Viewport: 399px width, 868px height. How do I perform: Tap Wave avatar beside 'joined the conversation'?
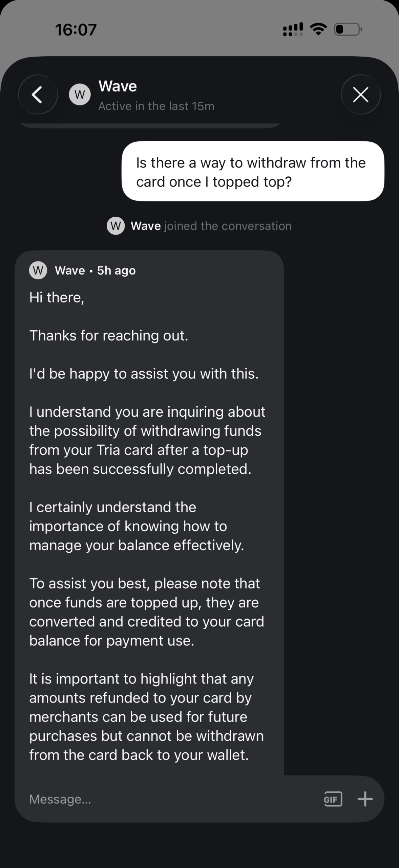tap(116, 226)
